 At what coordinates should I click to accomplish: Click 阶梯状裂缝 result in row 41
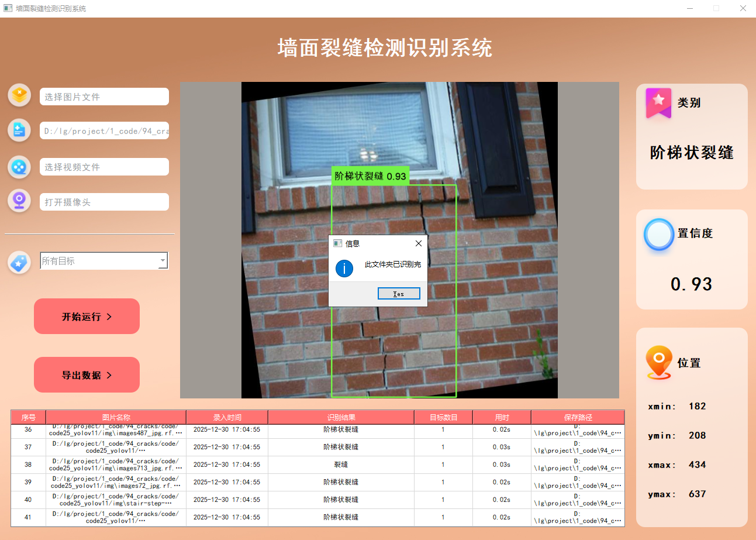[x=341, y=517]
